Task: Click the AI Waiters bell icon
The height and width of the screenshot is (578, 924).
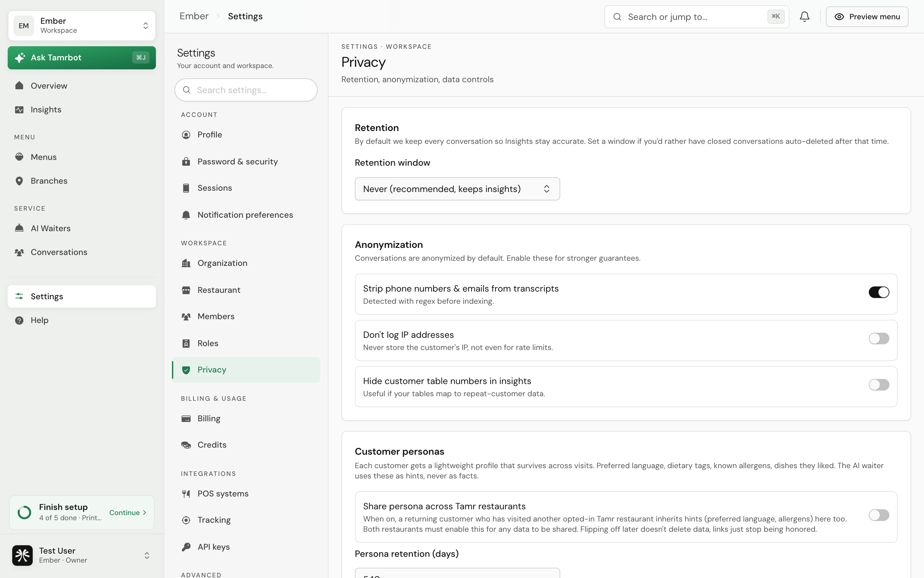Action: 19,228
